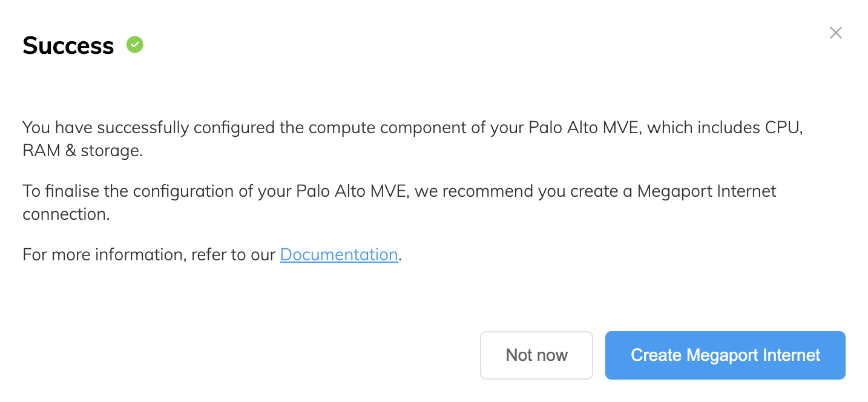Follow the underlined Documentation hyperlink
868x402 pixels.
[x=338, y=254]
